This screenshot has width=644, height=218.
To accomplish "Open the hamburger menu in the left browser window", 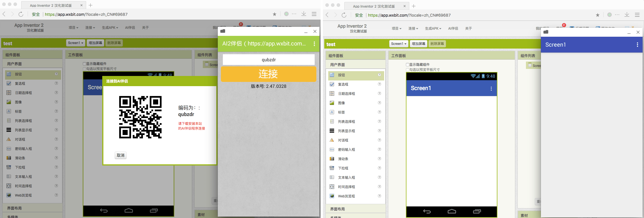I will coord(314,14).
